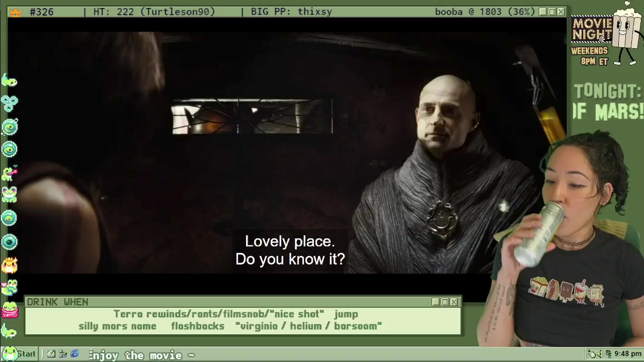The image size is (644, 362).
Task: Click the 9:48 pm clock
Action: coord(628,354)
